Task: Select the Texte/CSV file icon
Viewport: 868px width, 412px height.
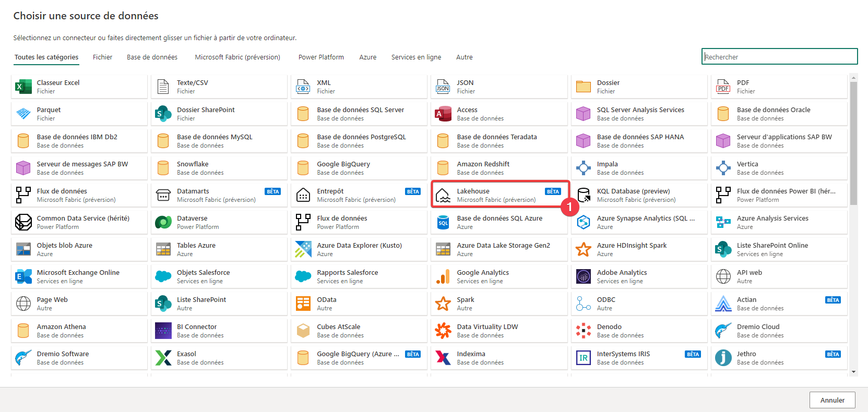Action: [x=163, y=87]
